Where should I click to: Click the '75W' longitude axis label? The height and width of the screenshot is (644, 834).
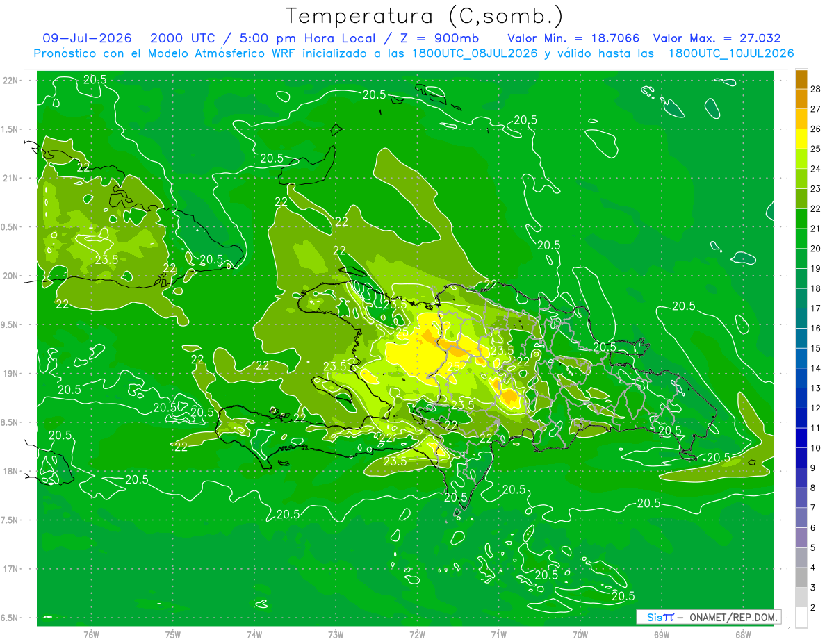tap(173, 634)
